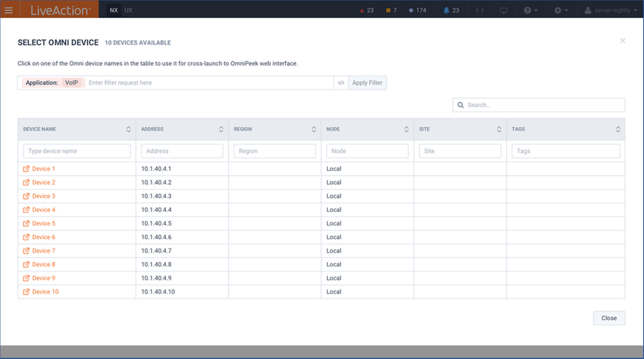This screenshot has width=644, height=359.
Task: Click the Apply Filter button
Action: (x=367, y=83)
